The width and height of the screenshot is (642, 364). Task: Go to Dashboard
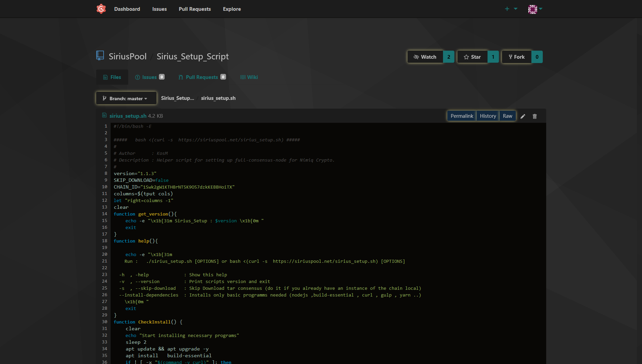click(127, 9)
